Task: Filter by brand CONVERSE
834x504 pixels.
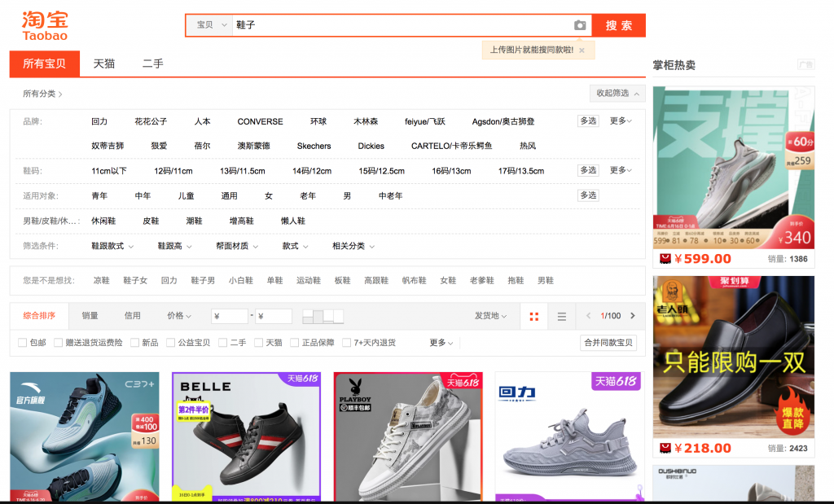Action: pyautogui.click(x=260, y=122)
